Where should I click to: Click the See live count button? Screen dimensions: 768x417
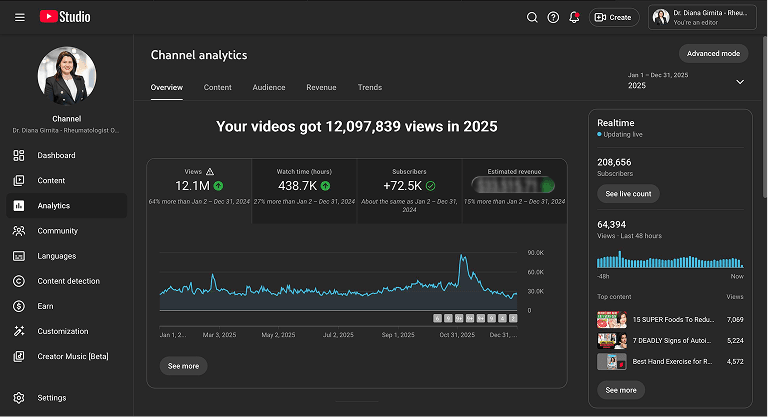click(628, 193)
